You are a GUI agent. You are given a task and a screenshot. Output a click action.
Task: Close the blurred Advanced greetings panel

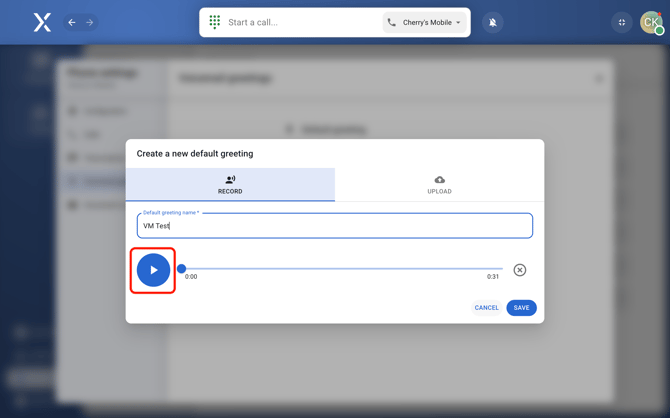point(599,78)
